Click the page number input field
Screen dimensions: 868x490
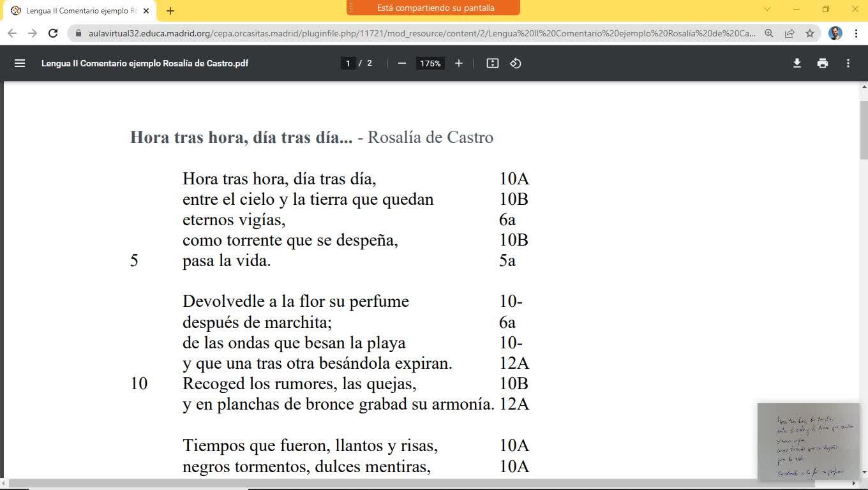coord(348,63)
